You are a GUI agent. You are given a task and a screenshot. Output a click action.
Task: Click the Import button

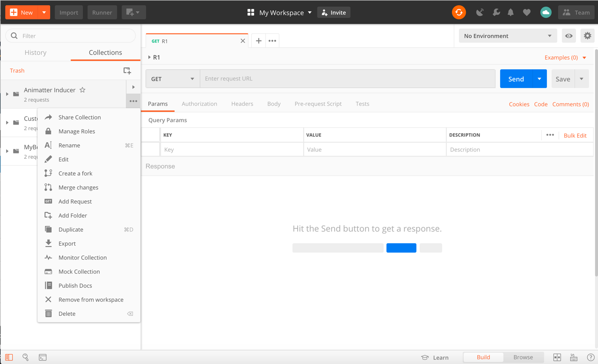coord(69,13)
